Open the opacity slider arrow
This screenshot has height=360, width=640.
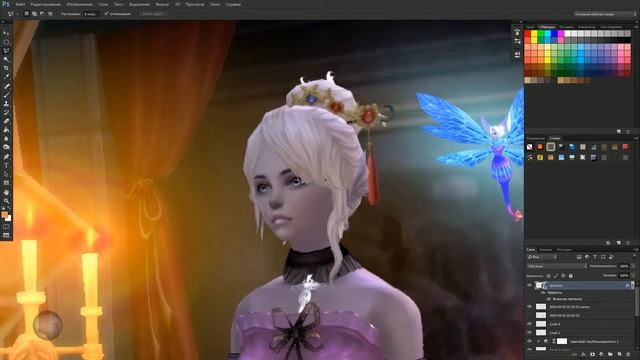coord(633,266)
